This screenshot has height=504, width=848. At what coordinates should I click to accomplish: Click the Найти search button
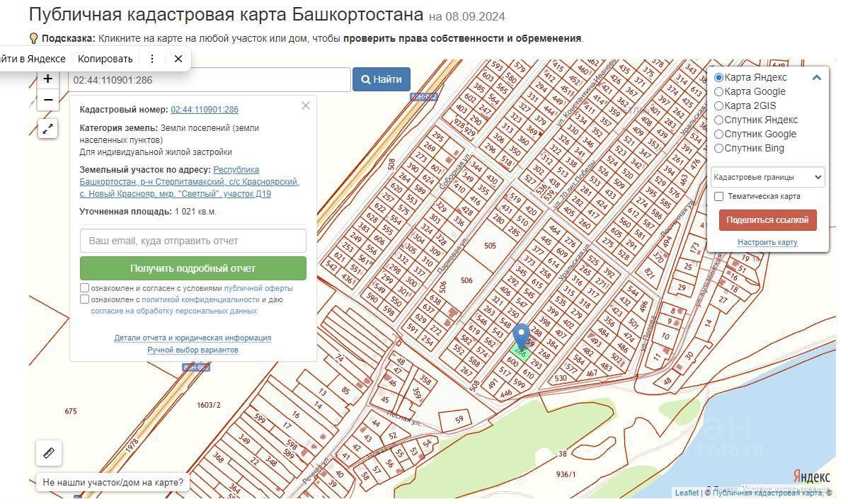coord(382,79)
